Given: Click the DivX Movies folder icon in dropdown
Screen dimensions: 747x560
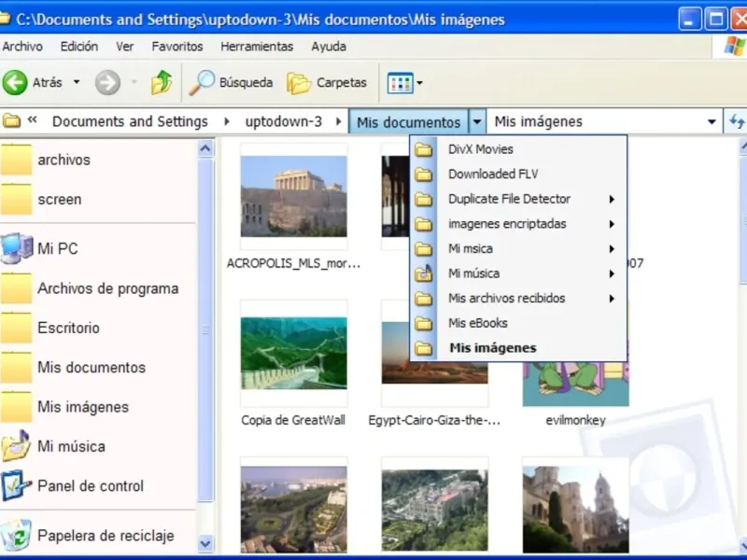Looking at the screenshot, I should (423, 149).
